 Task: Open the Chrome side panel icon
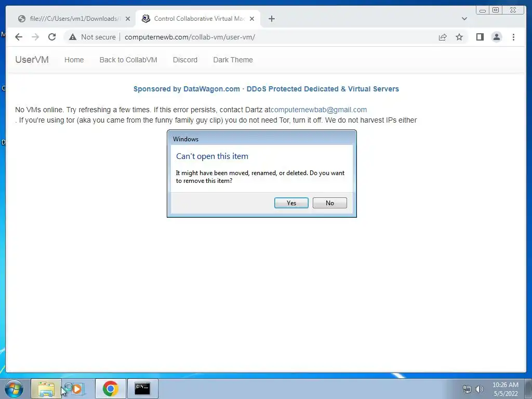click(480, 37)
